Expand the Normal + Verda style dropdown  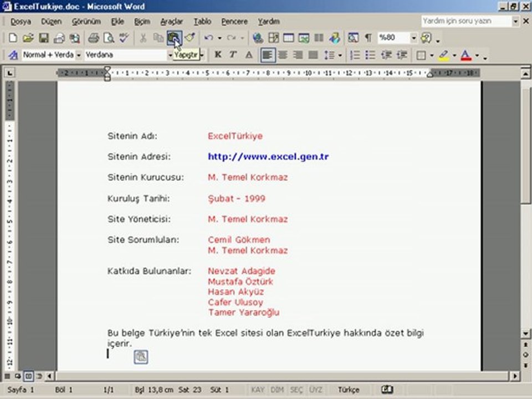click(x=79, y=55)
